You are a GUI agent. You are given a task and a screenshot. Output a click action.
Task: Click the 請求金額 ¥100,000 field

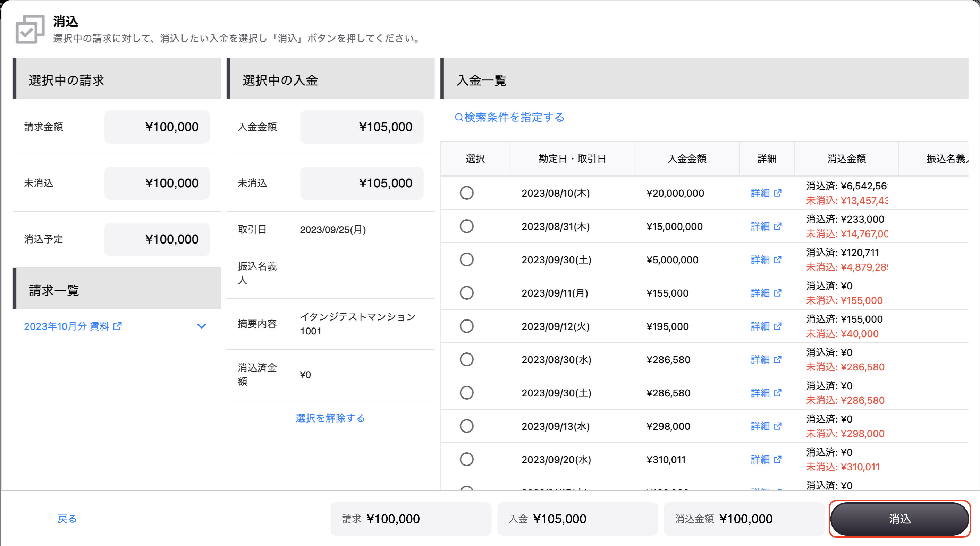pyautogui.click(x=157, y=127)
